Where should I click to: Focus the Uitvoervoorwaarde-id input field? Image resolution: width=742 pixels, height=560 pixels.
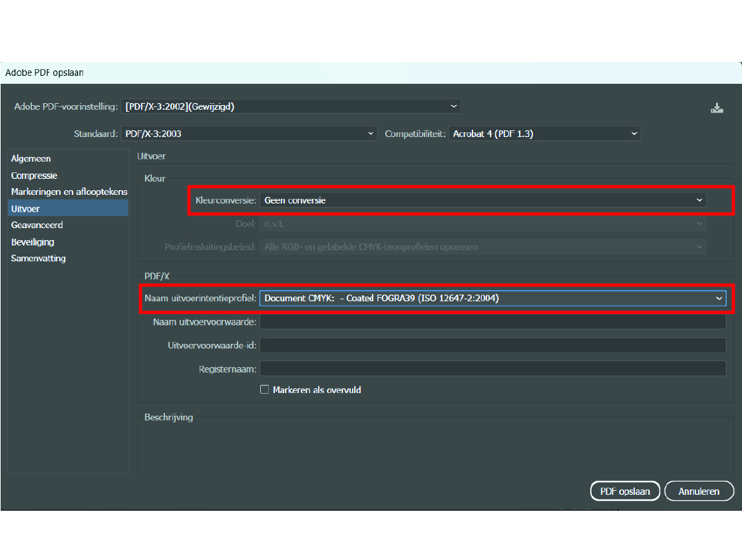492,345
